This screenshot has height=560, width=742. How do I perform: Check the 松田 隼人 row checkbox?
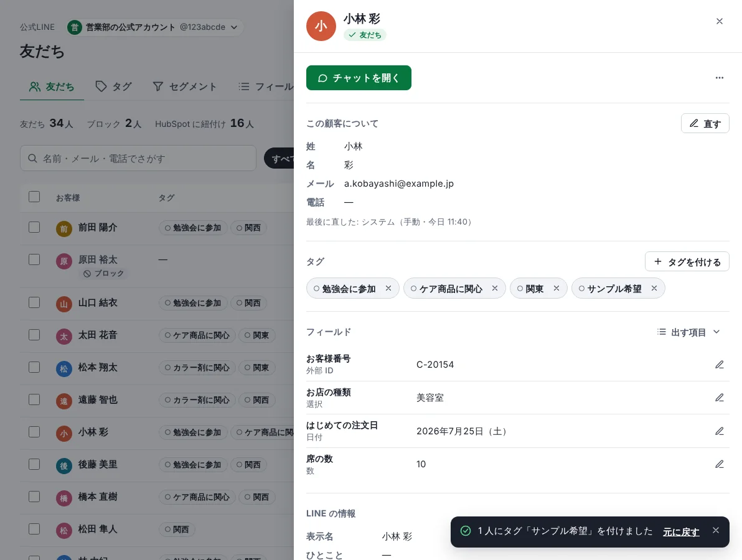click(34, 530)
